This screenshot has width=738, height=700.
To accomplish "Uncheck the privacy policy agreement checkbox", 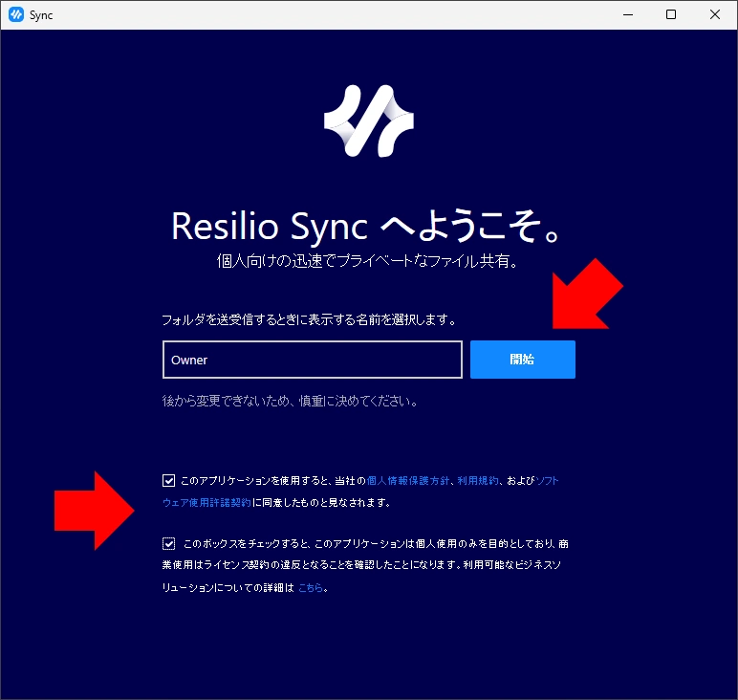I will click(168, 480).
